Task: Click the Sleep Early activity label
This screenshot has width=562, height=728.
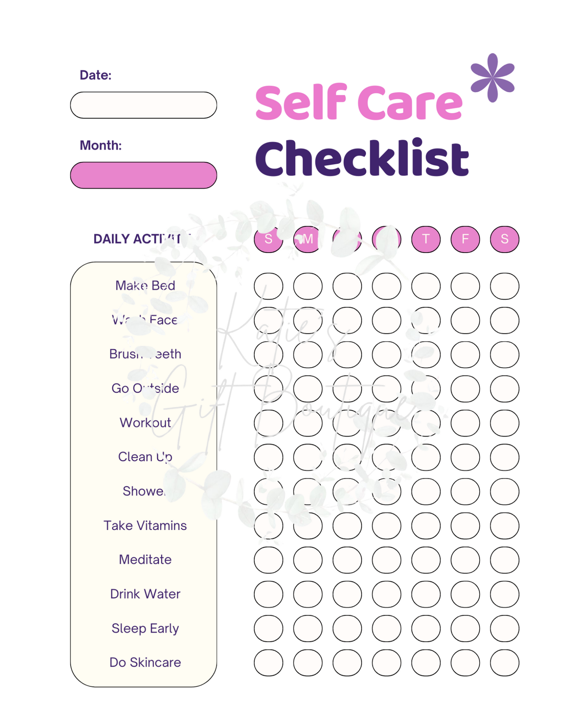Action: click(x=145, y=628)
